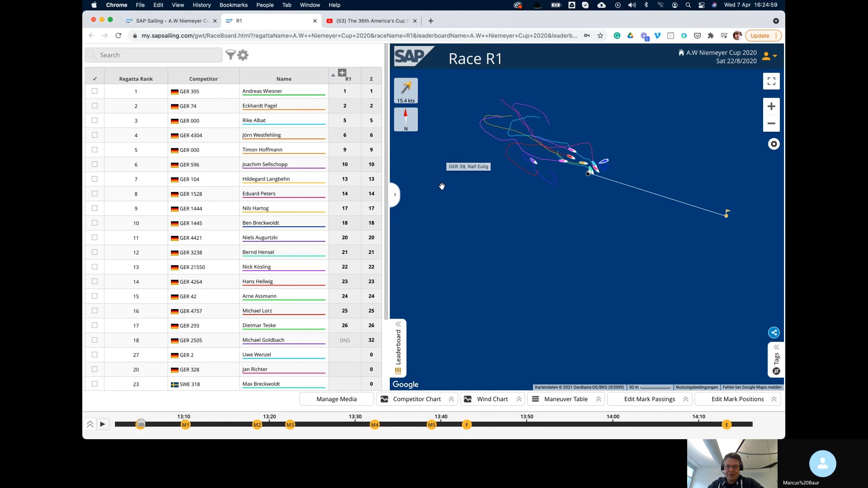The height and width of the screenshot is (488, 868).
Task: Zoom in on the race map
Action: (771, 107)
